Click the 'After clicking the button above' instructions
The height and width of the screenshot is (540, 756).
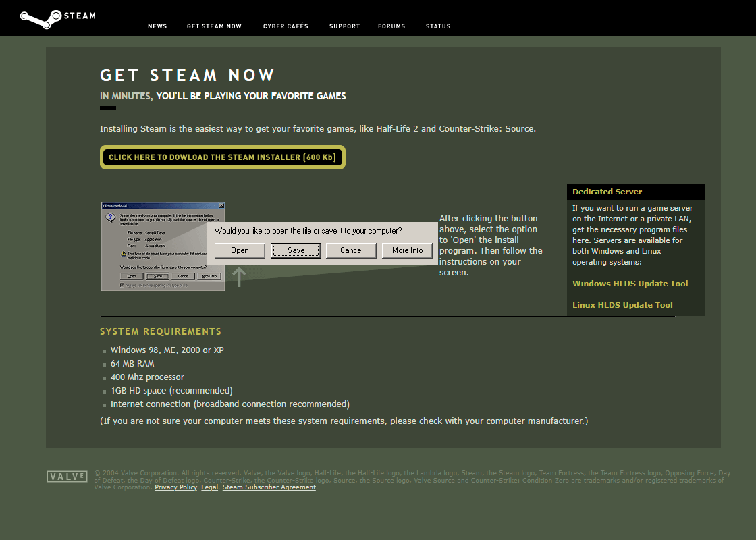491,246
